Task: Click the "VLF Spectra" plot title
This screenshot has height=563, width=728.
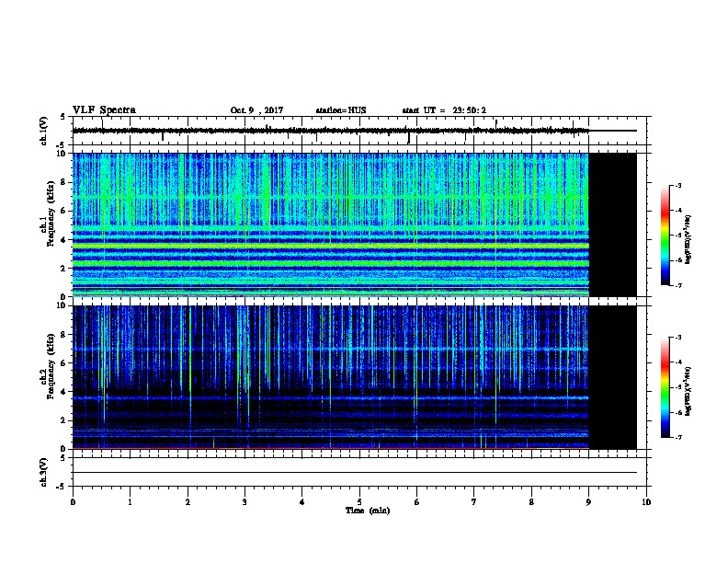Action: click(x=104, y=110)
